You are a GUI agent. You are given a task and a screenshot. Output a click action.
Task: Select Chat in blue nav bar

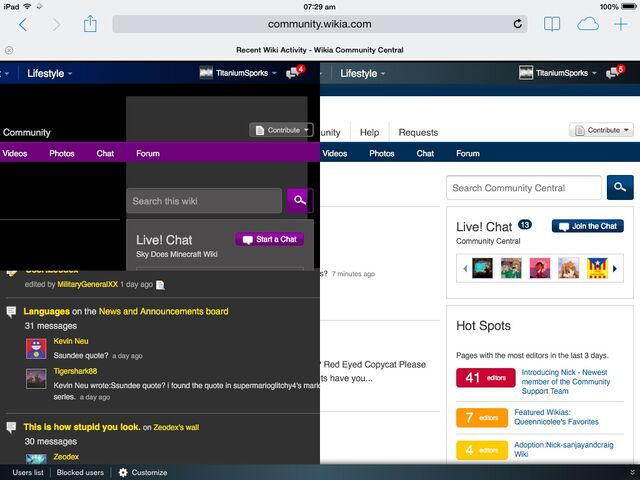(425, 153)
